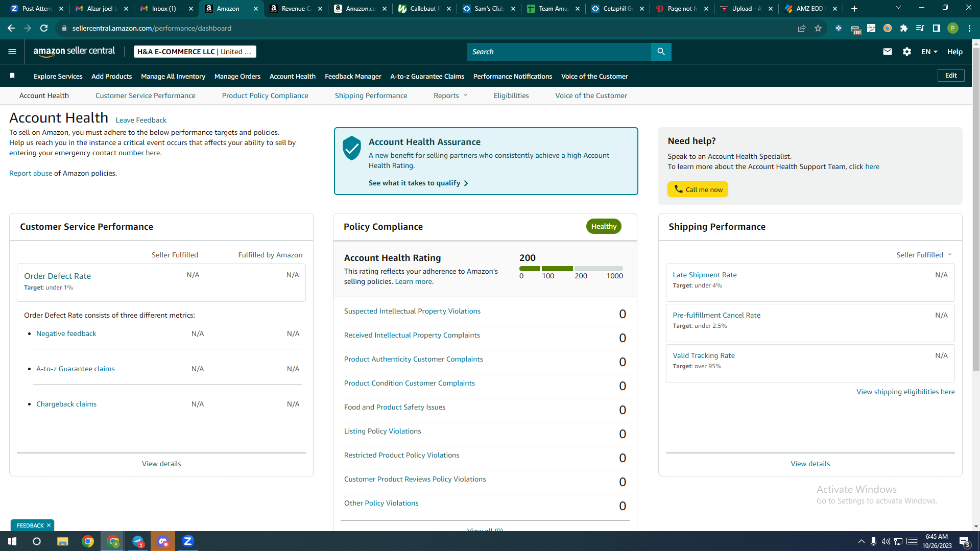Click the Seller Central search field
This screenshot has height=551, width=980.
click(x=559, y=52)
